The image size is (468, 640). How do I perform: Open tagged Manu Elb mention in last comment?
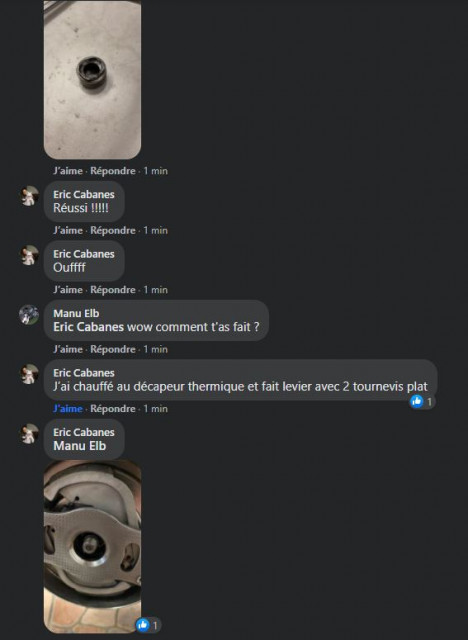point(80,446)
